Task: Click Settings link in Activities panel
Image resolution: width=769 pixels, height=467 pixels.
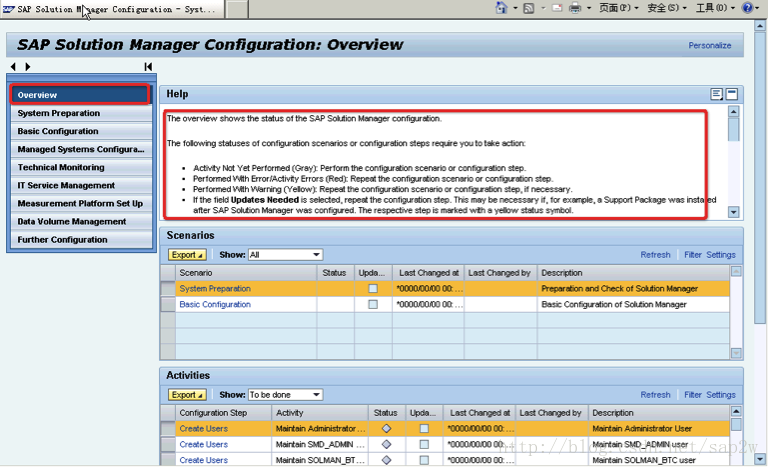Action: tap(721, 394)
